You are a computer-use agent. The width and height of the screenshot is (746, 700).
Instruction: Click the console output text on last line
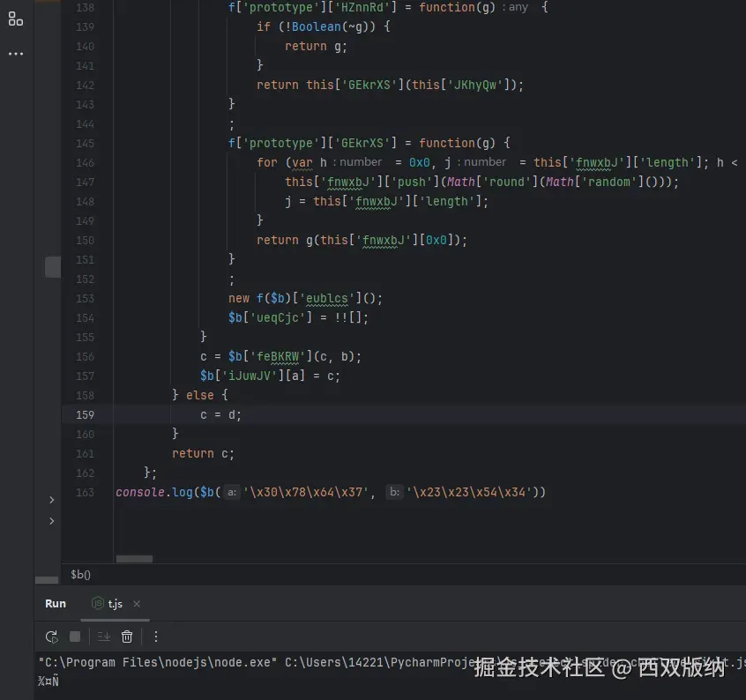pyautogui.click(x=48, y=681)
